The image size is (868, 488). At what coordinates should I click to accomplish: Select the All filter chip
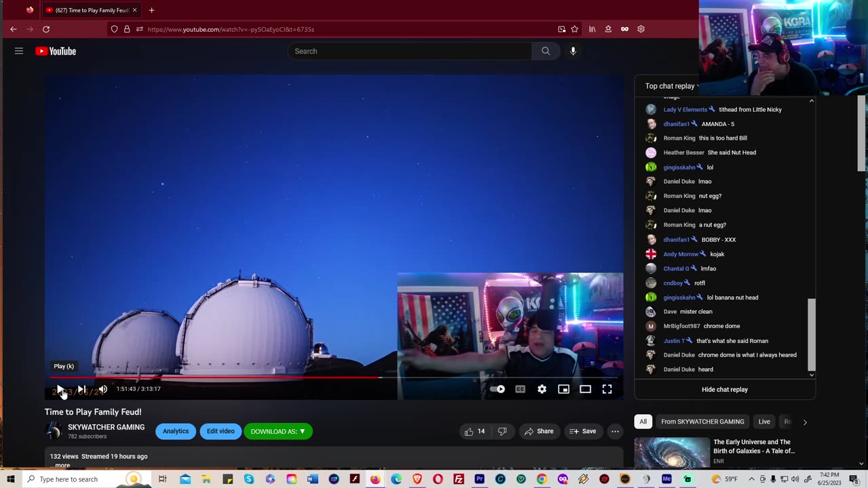[x=643, y=422]
